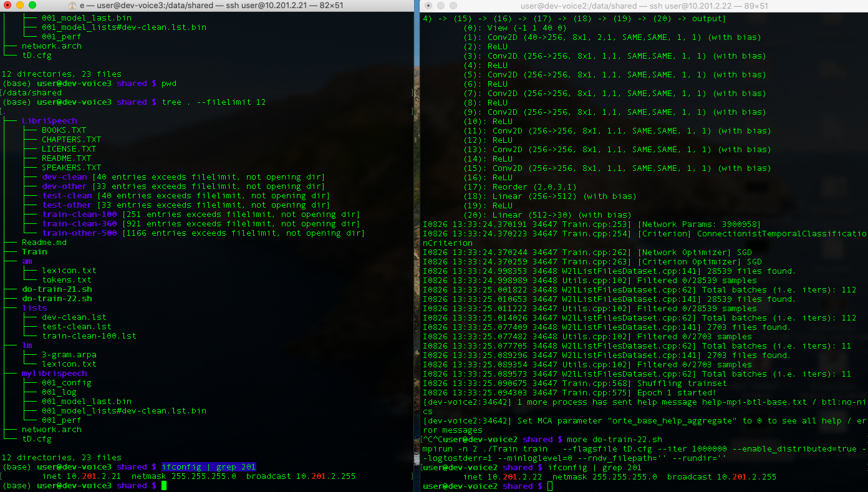Click the Network Params: 3900958 log text
The width and height of the screenshot is (868, 492).
pos(698,224)
